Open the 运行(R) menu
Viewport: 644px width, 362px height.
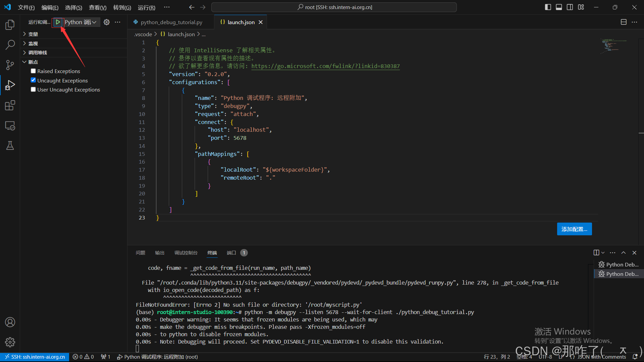pyautogui.click(x=146, y=7)
